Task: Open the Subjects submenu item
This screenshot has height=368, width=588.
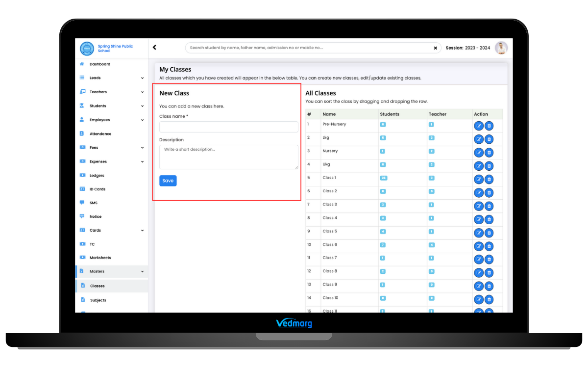Action: tap(98, 300)
